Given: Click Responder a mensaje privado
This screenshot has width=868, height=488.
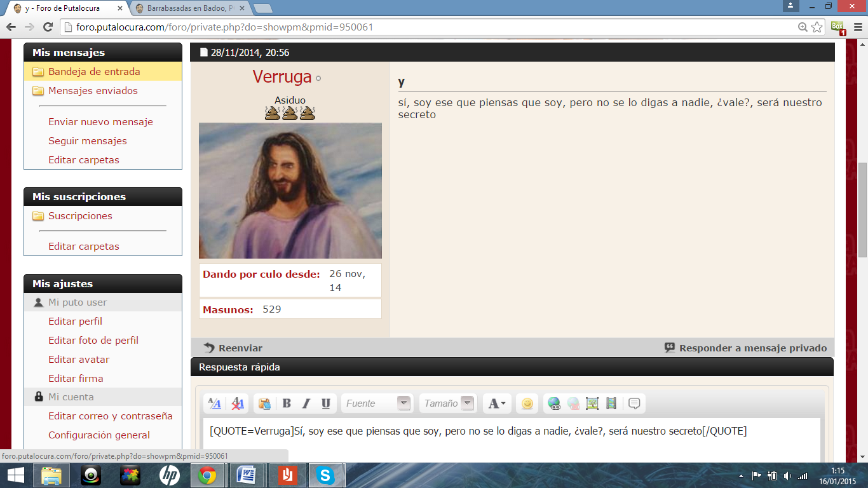Looking at the screenshot, I should coord(746,348).
